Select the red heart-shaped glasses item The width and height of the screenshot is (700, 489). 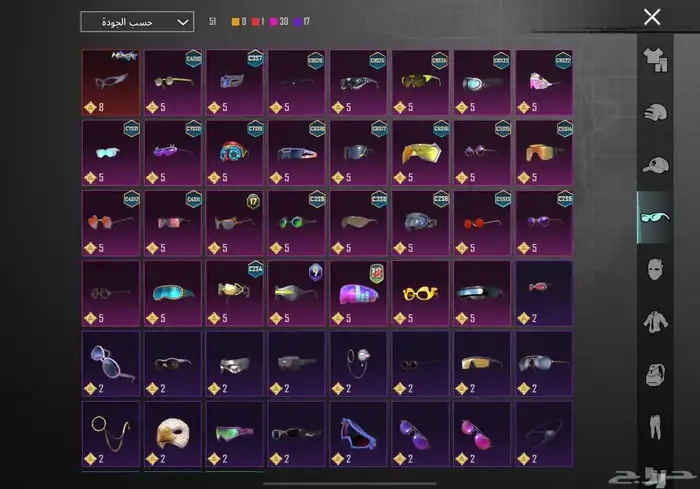click(111, 222)
